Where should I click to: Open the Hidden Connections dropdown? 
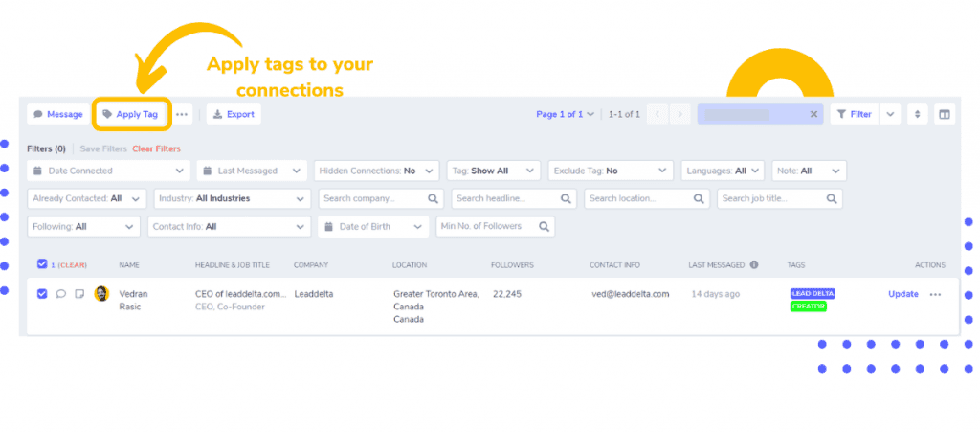[376, 171]
